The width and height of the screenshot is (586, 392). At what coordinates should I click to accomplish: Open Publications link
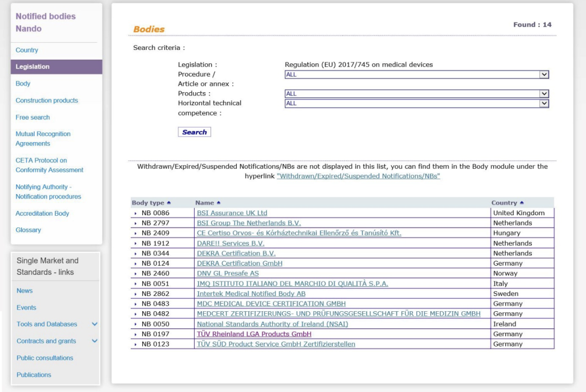pyautogui.click(x=34, y=375)
